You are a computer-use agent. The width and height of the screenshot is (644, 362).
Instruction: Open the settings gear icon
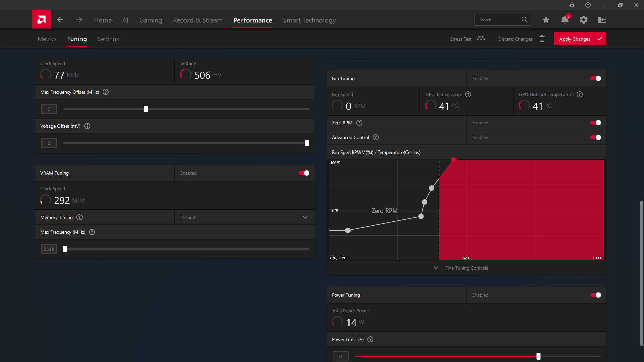coord(583,20)
